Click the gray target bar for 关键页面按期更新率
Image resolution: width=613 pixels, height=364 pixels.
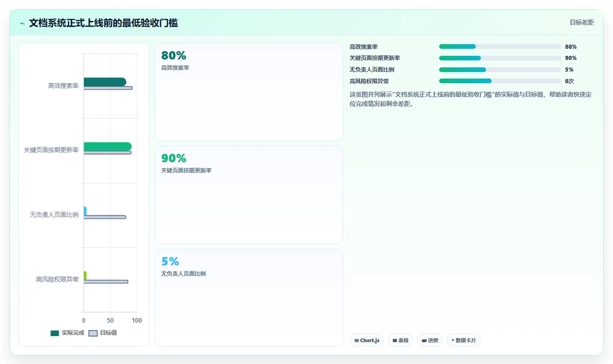click(x=107, y=152)
